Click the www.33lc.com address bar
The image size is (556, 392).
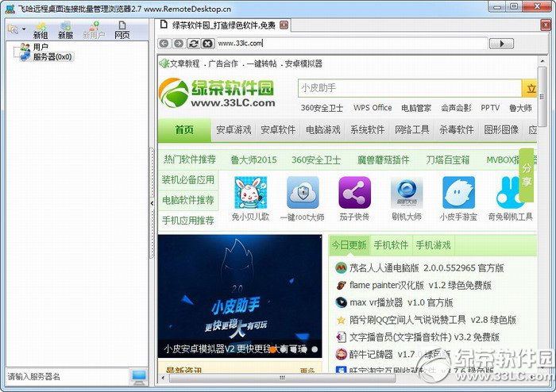pos(352,43)
